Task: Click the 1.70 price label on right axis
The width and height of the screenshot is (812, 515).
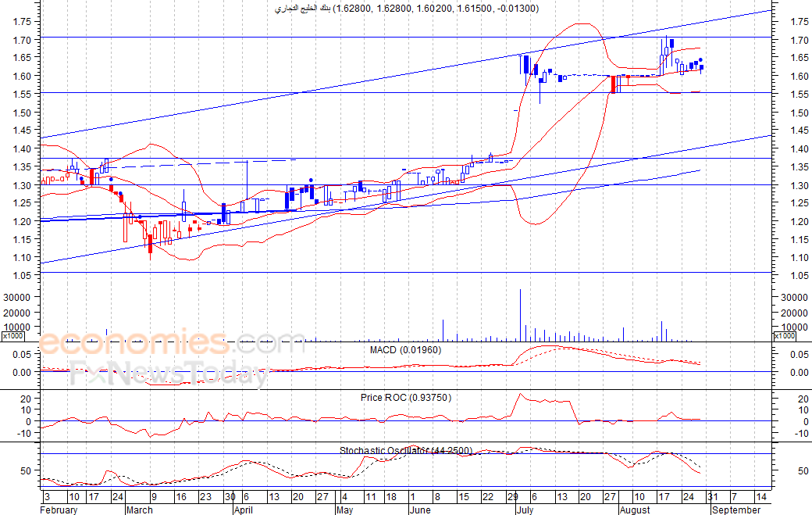Action: pyautogui.click(x=800, y=40)
